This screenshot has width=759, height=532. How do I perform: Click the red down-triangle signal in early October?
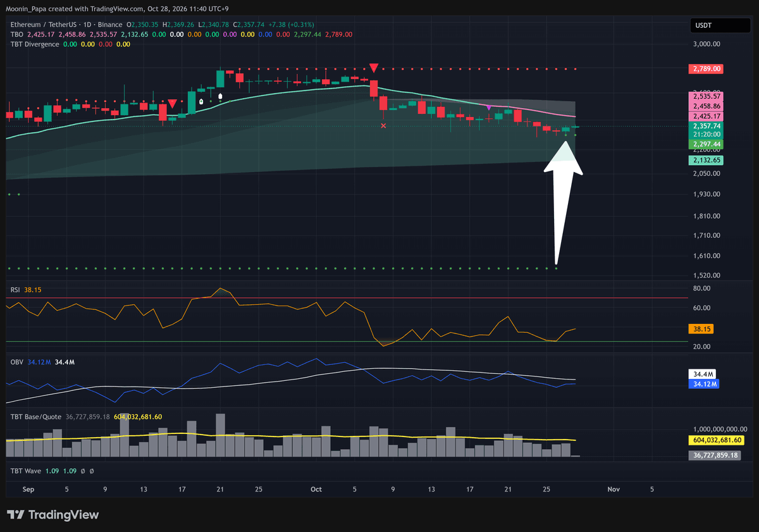374,68
